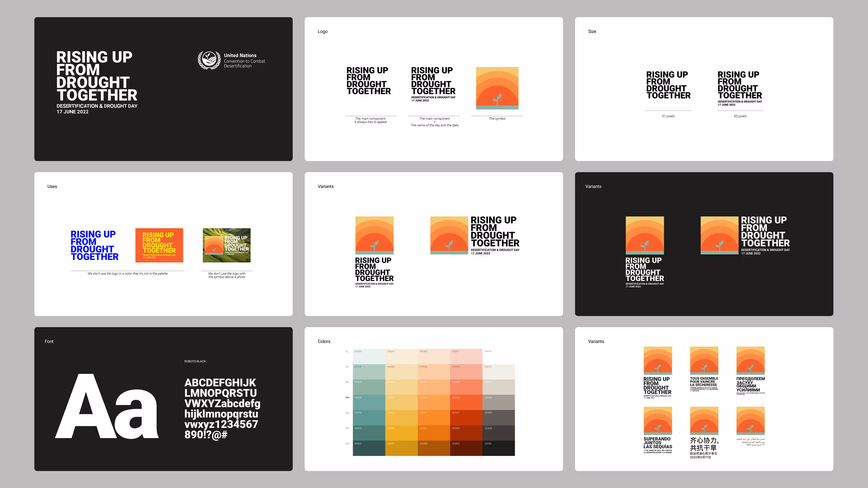This screenshot has height=488, width=868.
Task: Pick the 5E5B55 dark grey swatch
Action: tap(499, 418)
